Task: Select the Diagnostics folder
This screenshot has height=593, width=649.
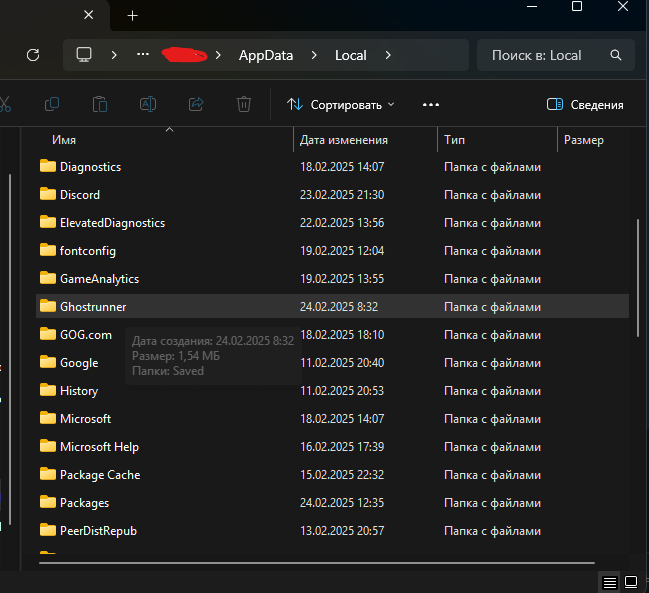Action: (x=332, y=167)
